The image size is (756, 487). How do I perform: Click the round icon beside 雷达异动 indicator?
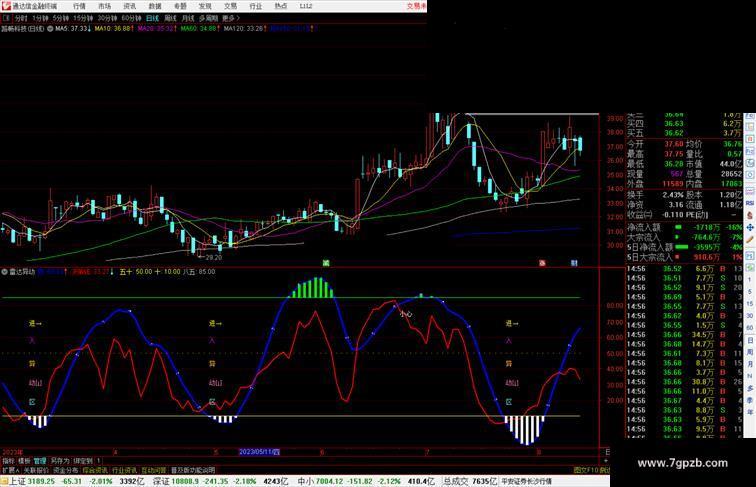tap(4, 272)
